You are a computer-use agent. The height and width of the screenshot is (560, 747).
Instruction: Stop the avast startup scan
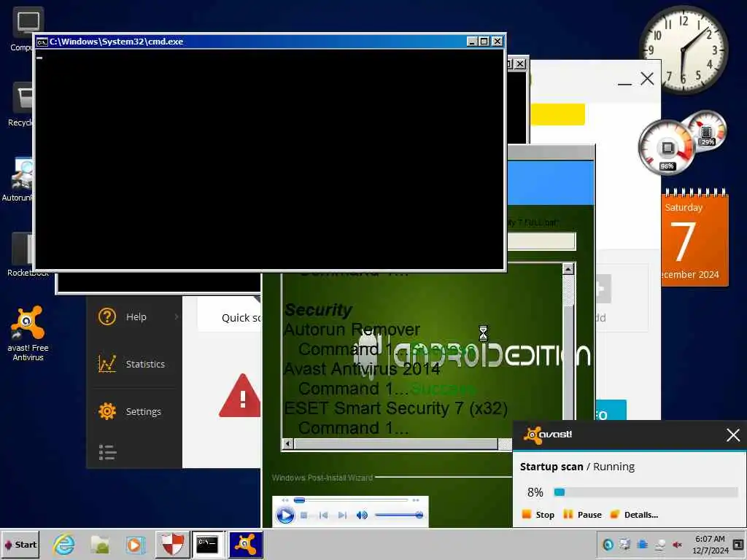coord(538,515)
